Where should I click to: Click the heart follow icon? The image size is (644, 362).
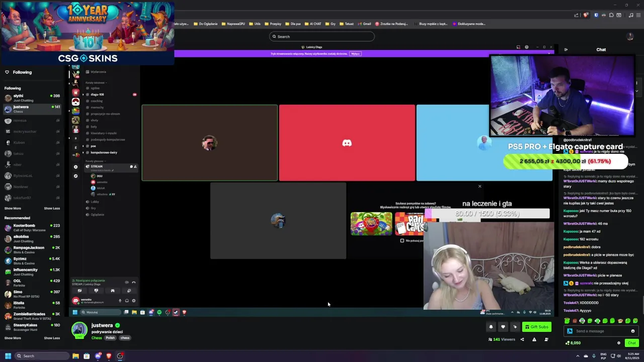[x=503, y=327]
